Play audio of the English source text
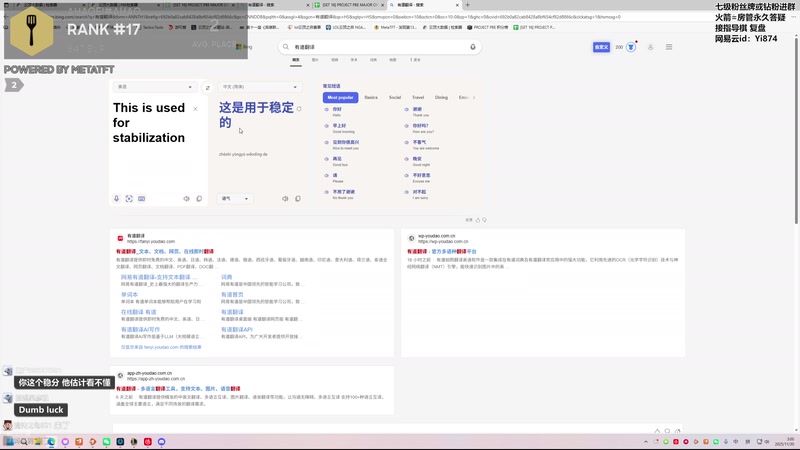This screenshot has width=800, height=450. [x=186, y=198]
